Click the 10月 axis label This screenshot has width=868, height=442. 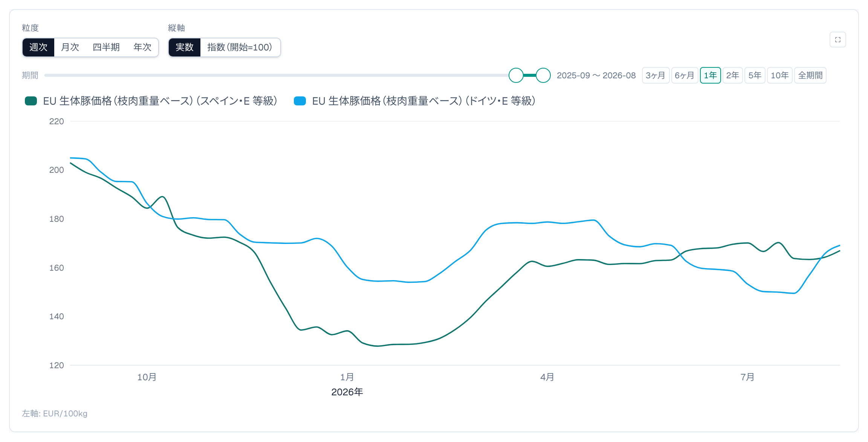pos(147,377)
